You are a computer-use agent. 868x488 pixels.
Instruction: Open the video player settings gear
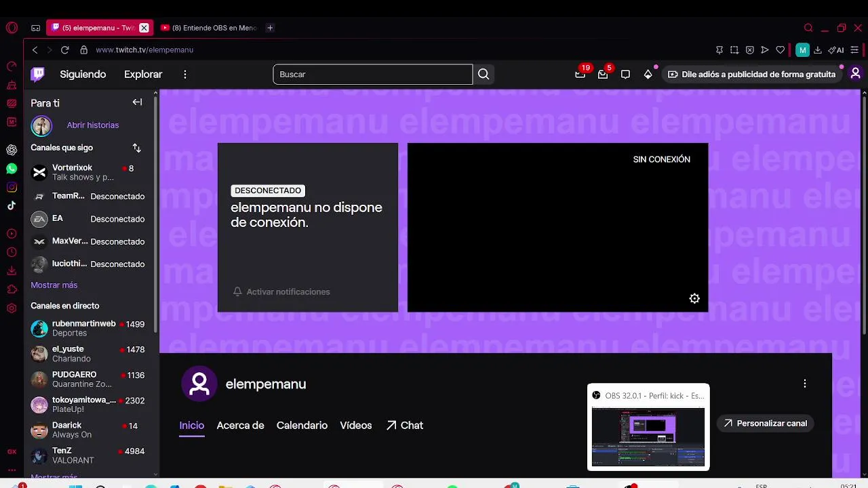click(x=694, y=298)
